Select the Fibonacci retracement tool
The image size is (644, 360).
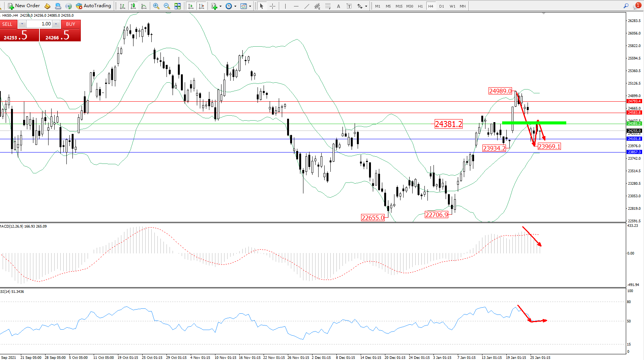(x=328, y=6)
